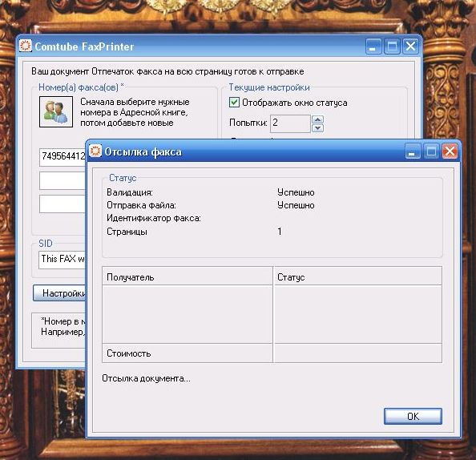
Task: Focus the Попытки number field
Action: click(x=290, y=123)
